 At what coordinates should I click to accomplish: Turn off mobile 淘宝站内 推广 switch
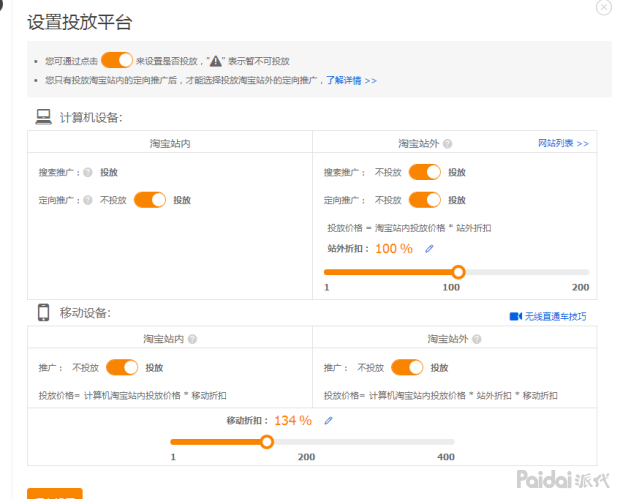(122, 367)
